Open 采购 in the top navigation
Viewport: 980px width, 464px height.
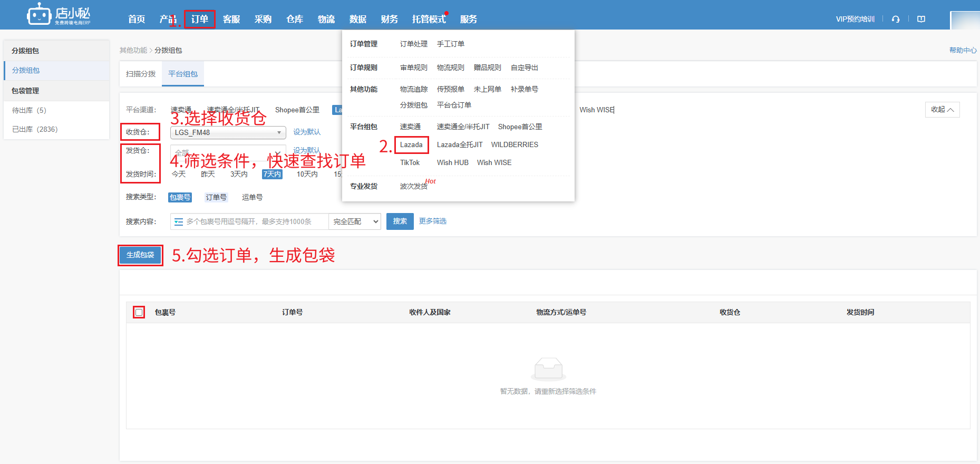263,19
